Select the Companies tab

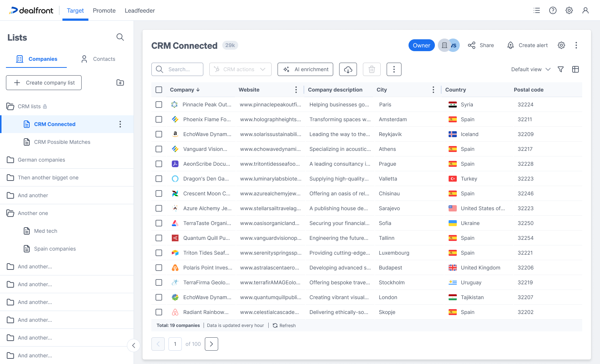(36, 59)
